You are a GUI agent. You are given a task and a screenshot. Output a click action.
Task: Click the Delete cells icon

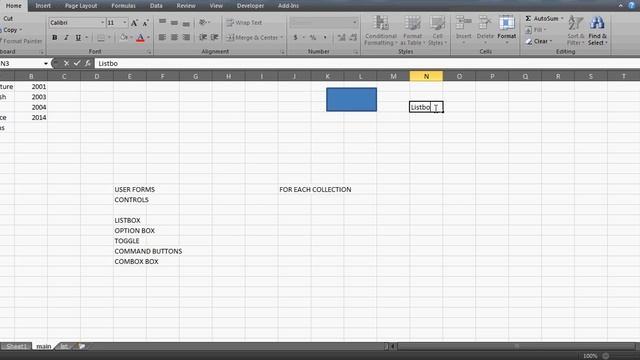pos(485,23)
